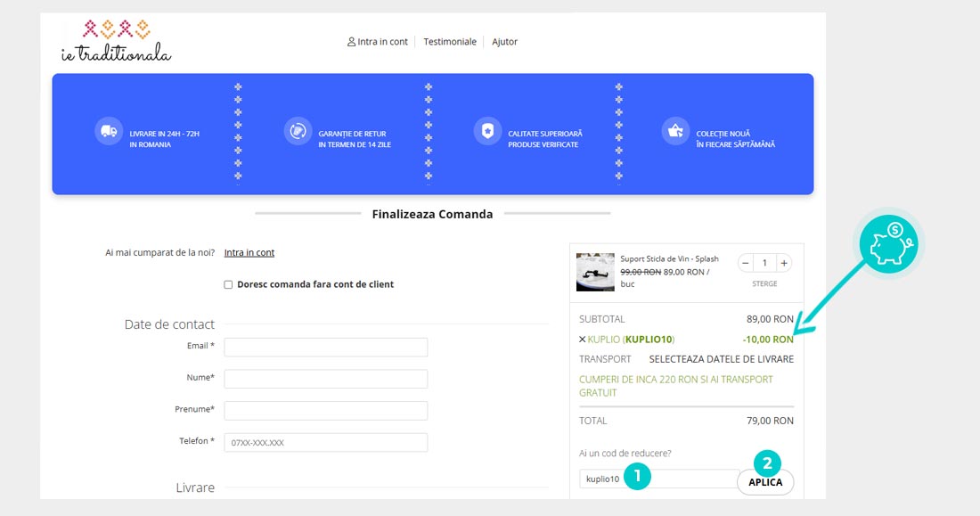The width and height of the screenshot is (980, 516).
Task: Remove the KUPLIO10 coupon with X
Action: (583, 340)
